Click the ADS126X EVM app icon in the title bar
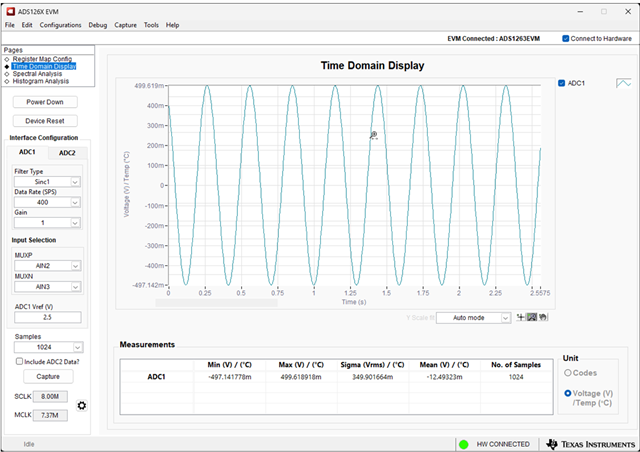This screenshot has width=640, height=452. (11, 11)
